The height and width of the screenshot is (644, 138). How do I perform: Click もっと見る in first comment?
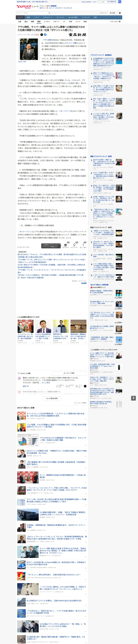tap(46, 383)
